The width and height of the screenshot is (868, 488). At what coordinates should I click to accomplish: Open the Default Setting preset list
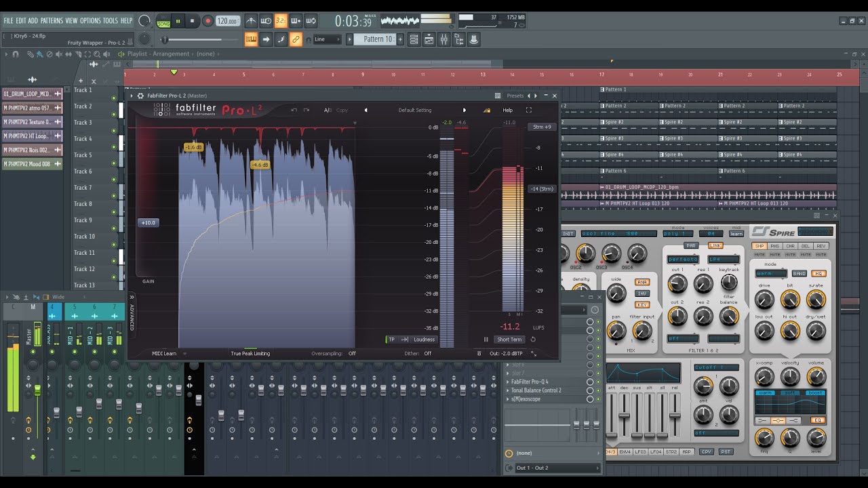(415, 110)
